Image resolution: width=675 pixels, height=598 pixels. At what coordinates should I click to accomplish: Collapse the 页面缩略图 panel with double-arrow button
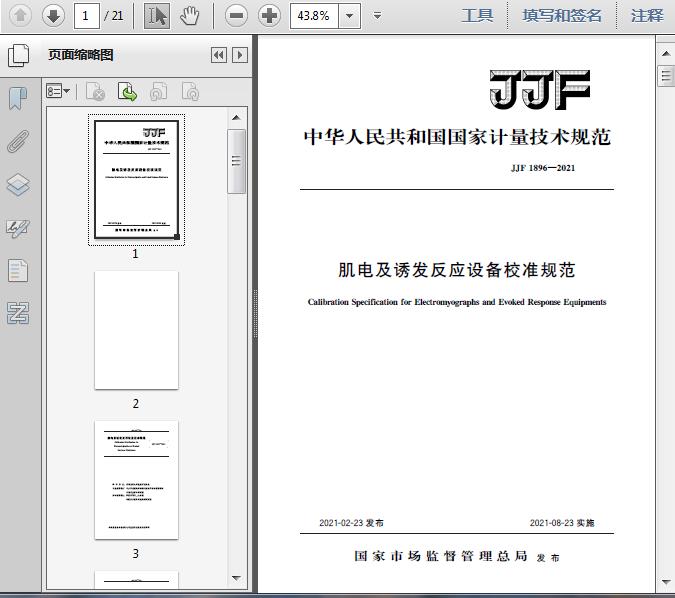219,56
